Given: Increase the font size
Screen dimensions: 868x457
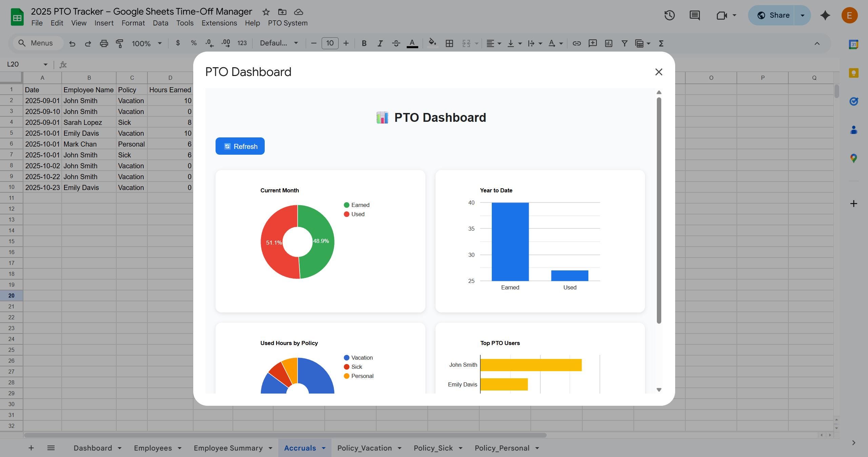Looking at the screenshot, I should [346, 43].
